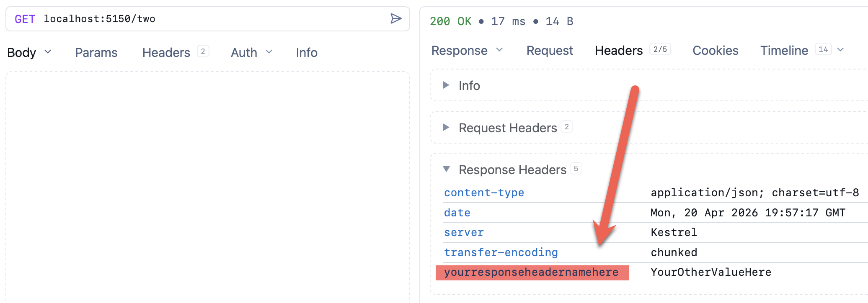Open the Response dropdown chevron
This screenshot has height=303, width=868.
tap(499, 50)
